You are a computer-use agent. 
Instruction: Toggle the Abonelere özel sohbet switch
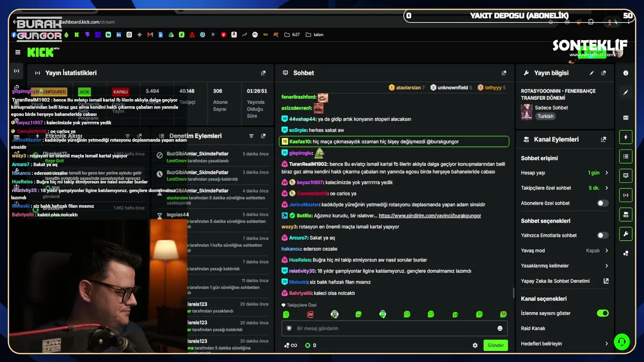(602, 203)
